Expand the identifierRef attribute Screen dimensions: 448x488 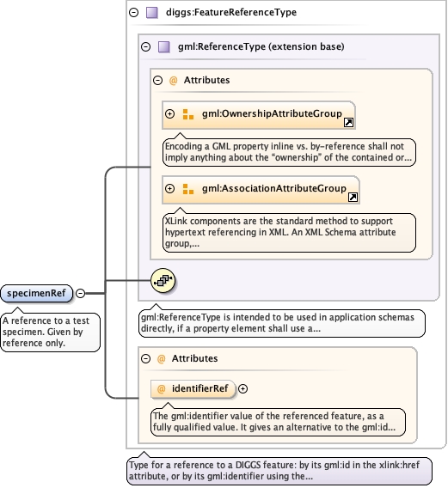coord(242,388)
